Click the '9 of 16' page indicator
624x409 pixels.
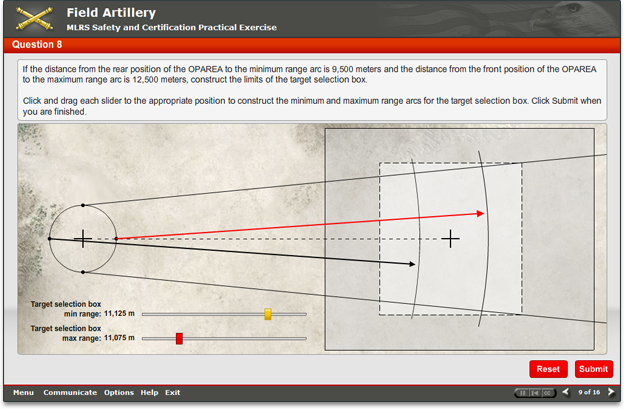click(x=589, y=392)
